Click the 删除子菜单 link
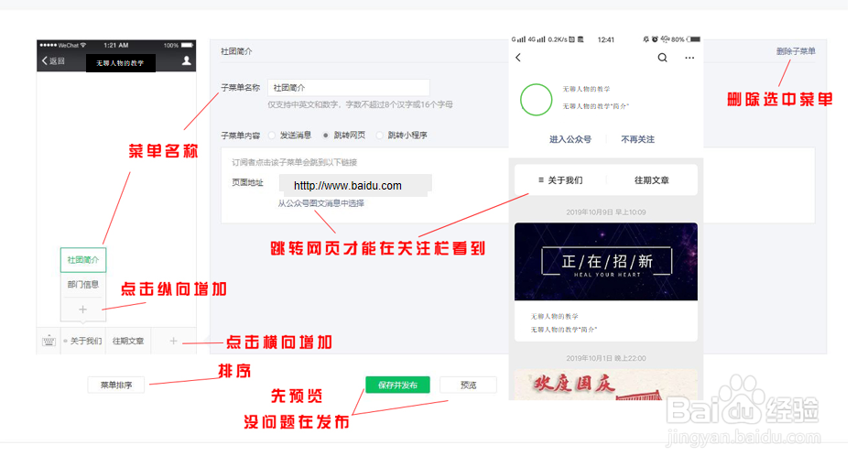The image size is (868, 467). coord(796,51)
